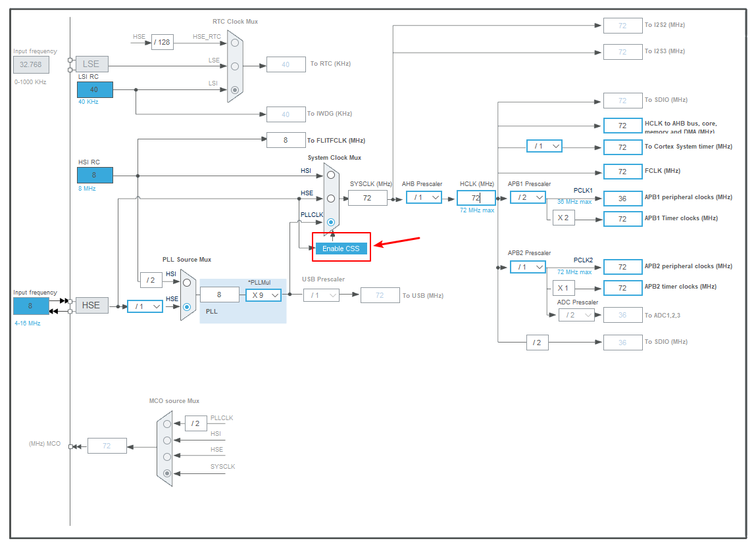The width and height of the screenshot is (756, 547).
Task: Open the ADC Prescaler dropdown
Action: click(x=576, y=315)
